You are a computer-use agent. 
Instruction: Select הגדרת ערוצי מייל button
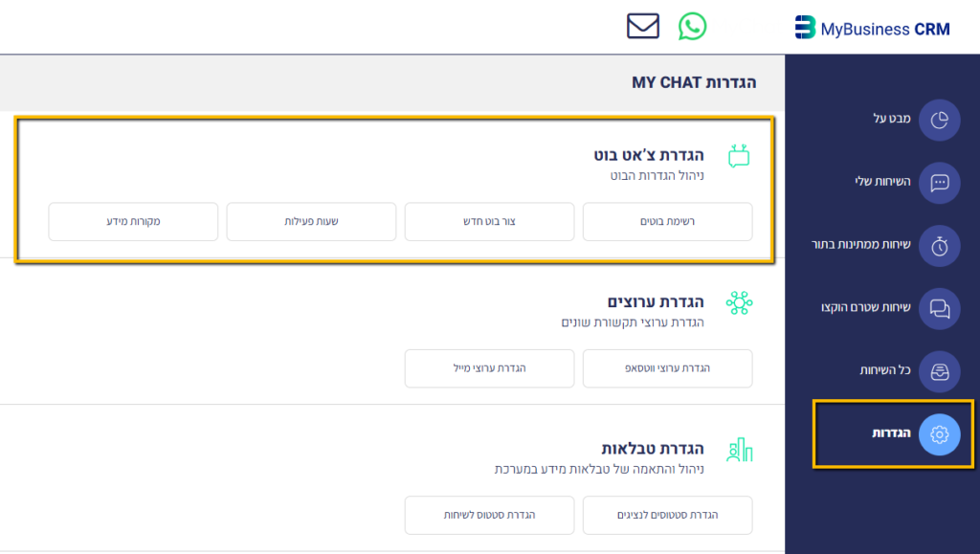click(x=489, y=368)
